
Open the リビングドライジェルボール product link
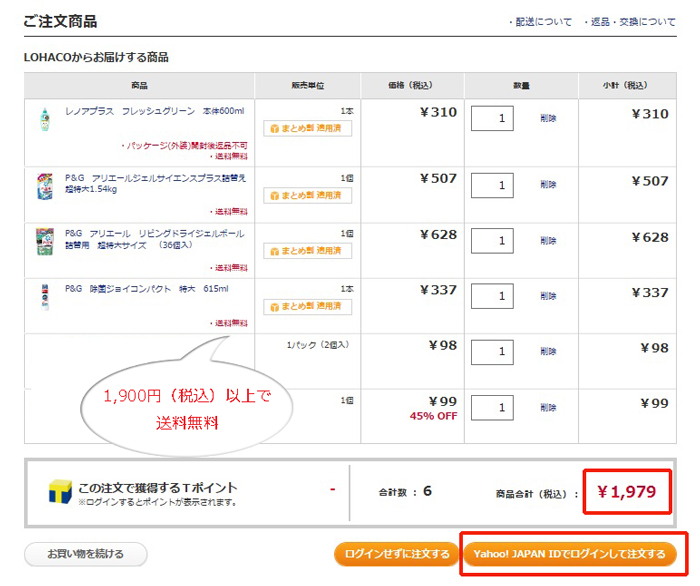coord(154,239)
